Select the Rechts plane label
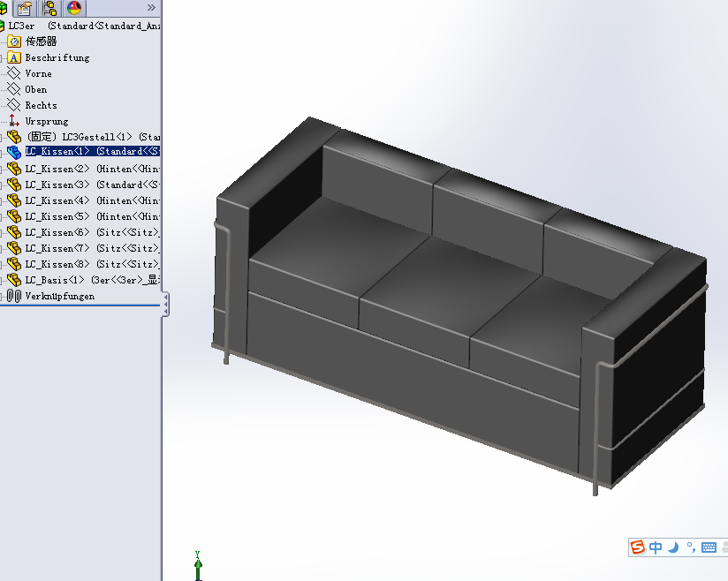Viewport: 728px width, 581px height. coord(41,105)
